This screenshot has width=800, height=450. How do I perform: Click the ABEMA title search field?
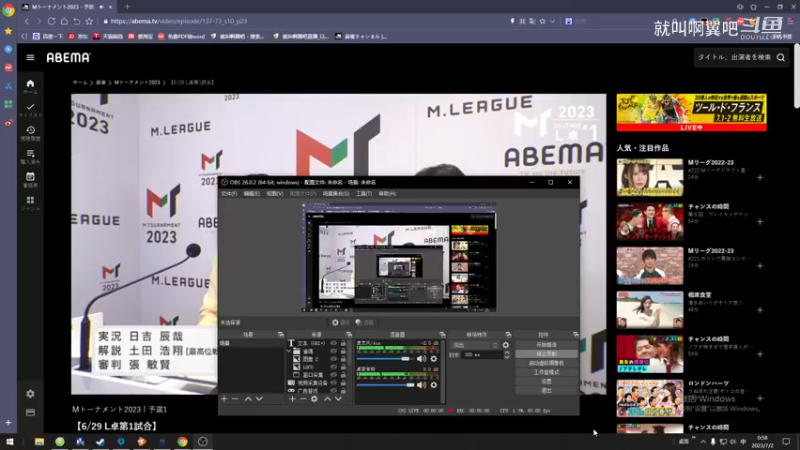point(735,57)
